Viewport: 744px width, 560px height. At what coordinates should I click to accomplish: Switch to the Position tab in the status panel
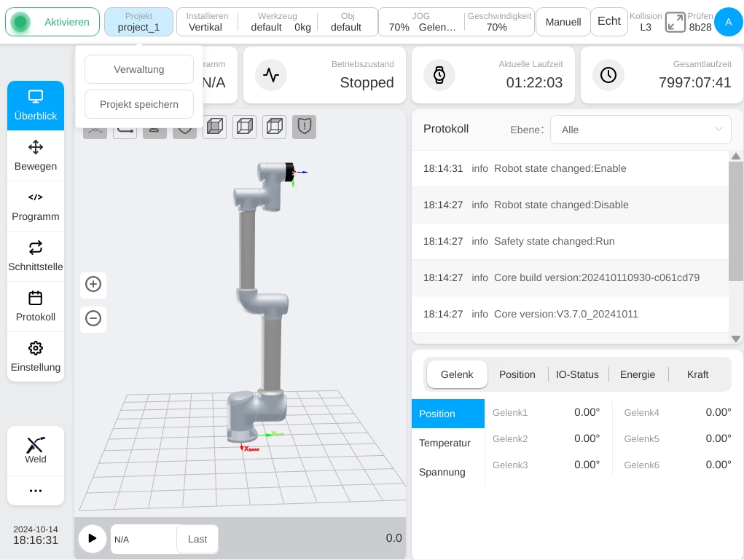pos(517,374)
